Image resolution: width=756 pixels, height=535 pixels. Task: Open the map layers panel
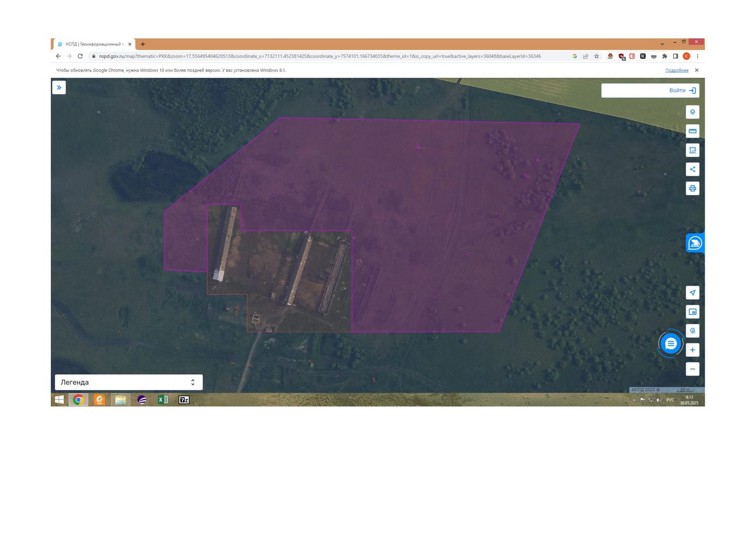692,112
